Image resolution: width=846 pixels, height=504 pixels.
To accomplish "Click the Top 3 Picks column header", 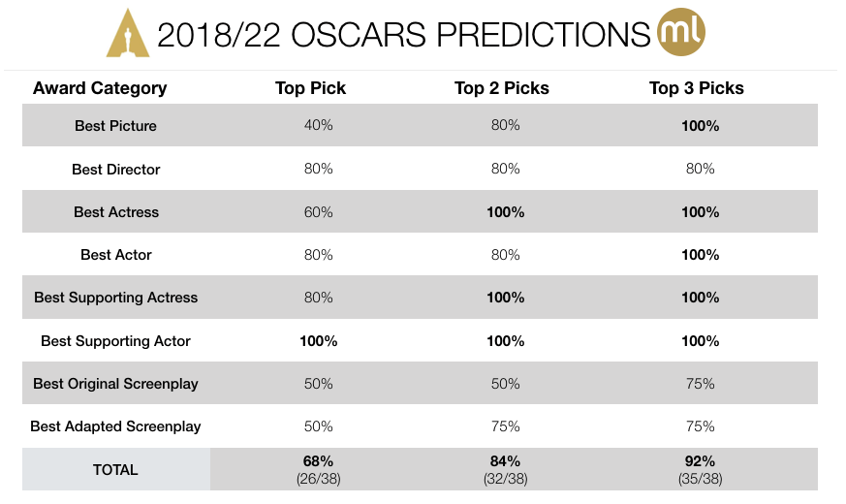I will pos(697,88).
